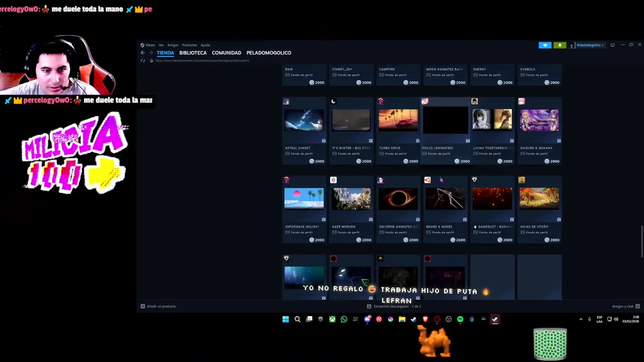Click the moon icon above It's Winter
Screen dimensions: 644x362
click(333, 102)
